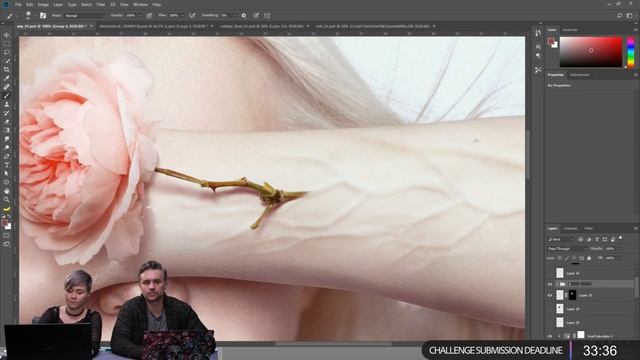Image resolution: width=640 pixels, height=360 pixels.
Task: Select the Path Selection arrow tool
Action: click(7, 173)
